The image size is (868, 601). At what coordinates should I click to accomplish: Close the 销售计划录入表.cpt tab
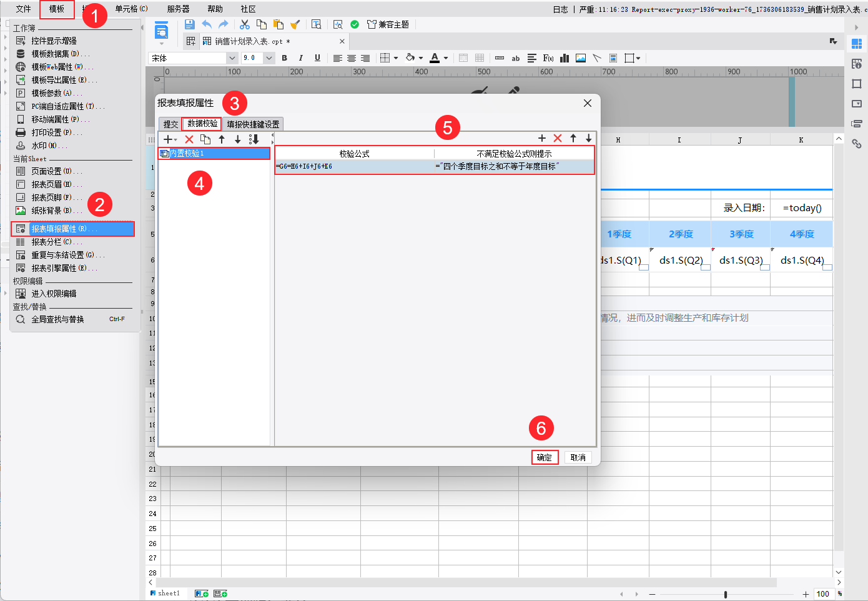[x=342, y=41]
